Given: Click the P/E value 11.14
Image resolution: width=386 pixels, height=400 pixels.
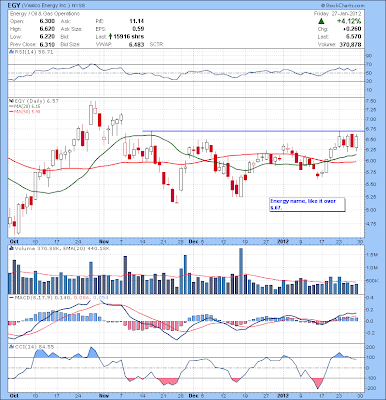Looking at the screenshot, I should [137, 21].
